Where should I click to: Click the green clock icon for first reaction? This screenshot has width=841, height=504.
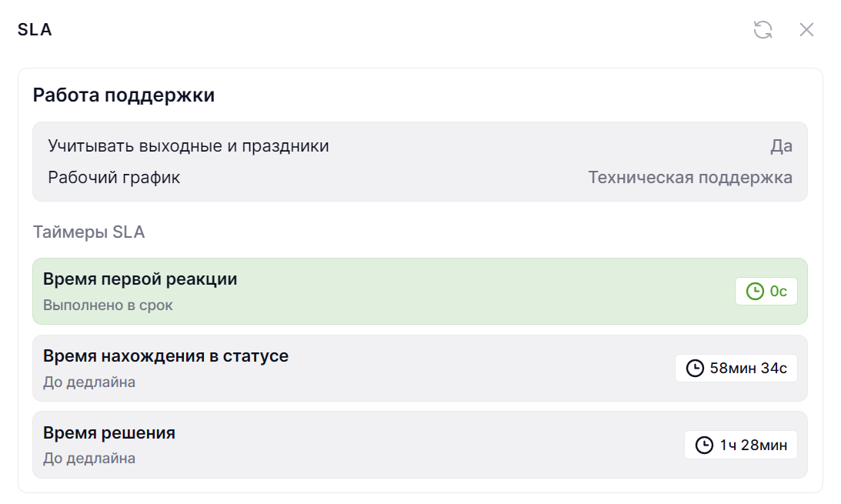[755, 292]
